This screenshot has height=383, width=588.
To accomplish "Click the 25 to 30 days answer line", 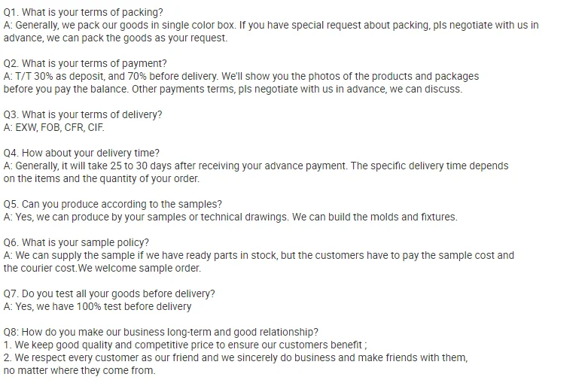I will pyautogui.click(x=256, y=166).
